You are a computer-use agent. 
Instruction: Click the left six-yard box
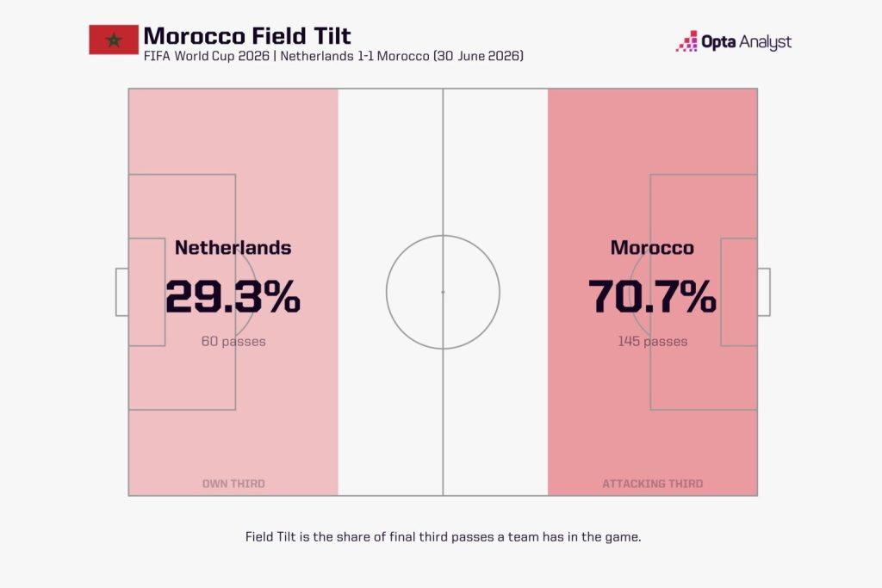(146, 292)
